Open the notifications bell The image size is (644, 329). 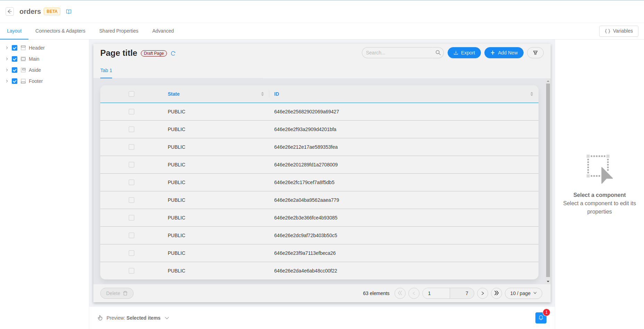541,318
